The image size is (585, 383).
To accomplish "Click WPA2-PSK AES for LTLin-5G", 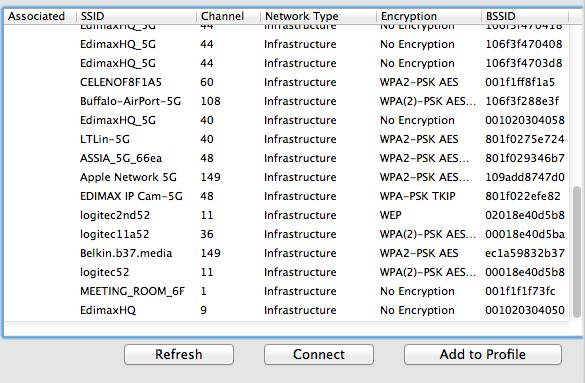I will click(419, 139).
